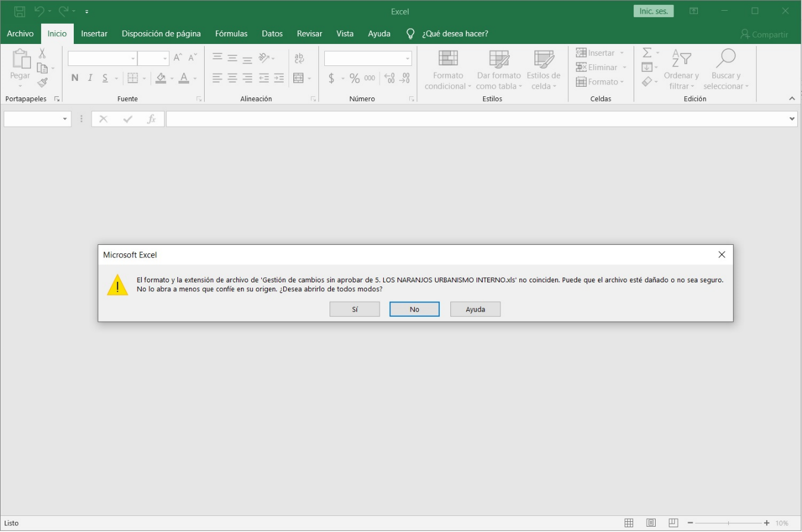Click the thousands separator 000 icon
The height and width of the screenshot is (532, 802).
coord(369,78)
